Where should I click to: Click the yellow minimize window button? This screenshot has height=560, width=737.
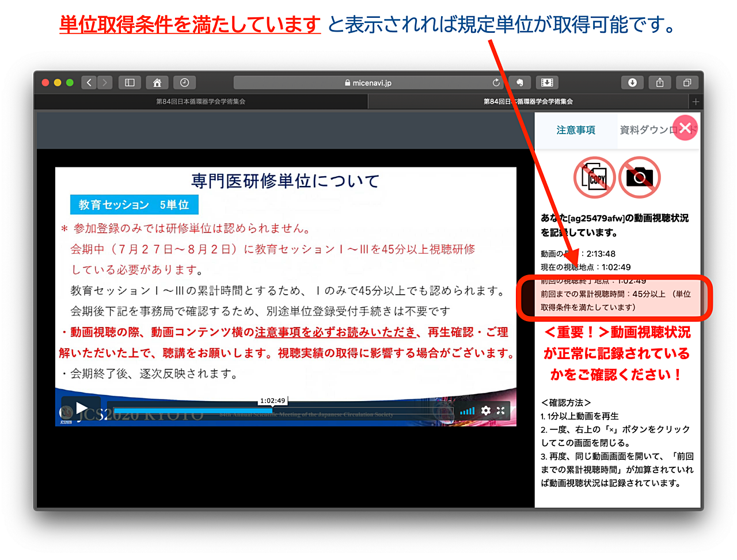pos(58,83)
